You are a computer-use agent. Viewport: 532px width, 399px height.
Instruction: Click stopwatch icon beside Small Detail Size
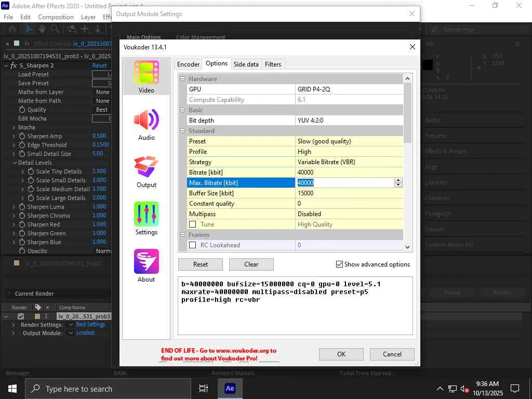point(22,154)
